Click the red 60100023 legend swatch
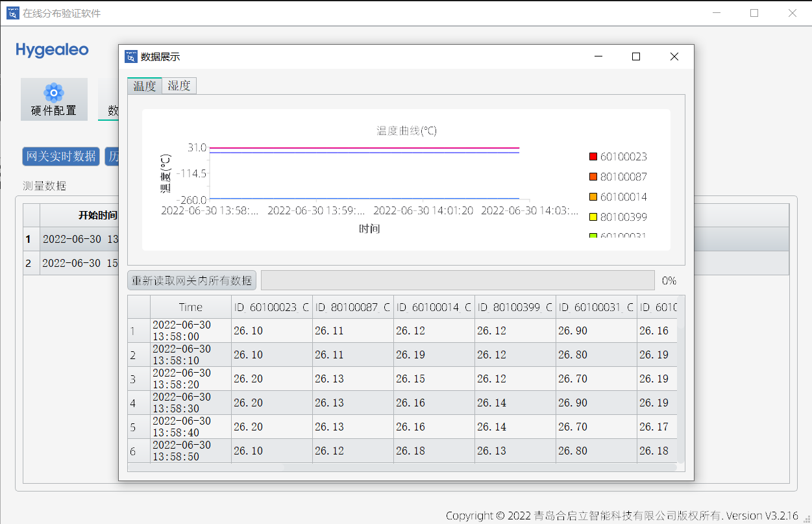The image size is (812, 524). tap(593, 156)
